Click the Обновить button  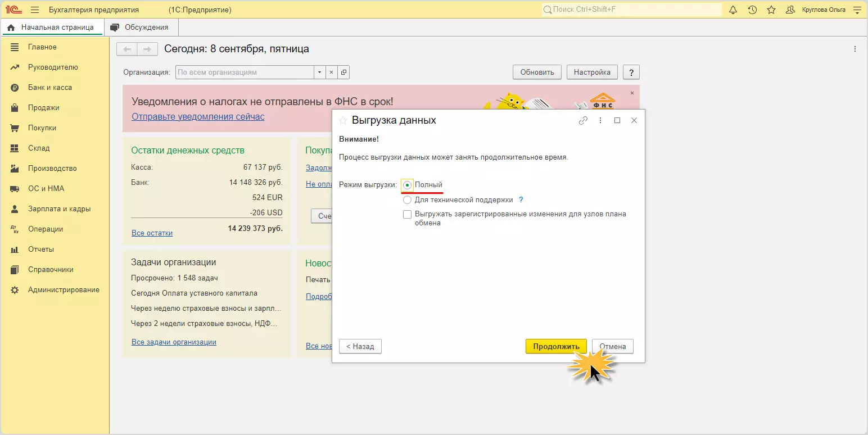click(537, 72)
